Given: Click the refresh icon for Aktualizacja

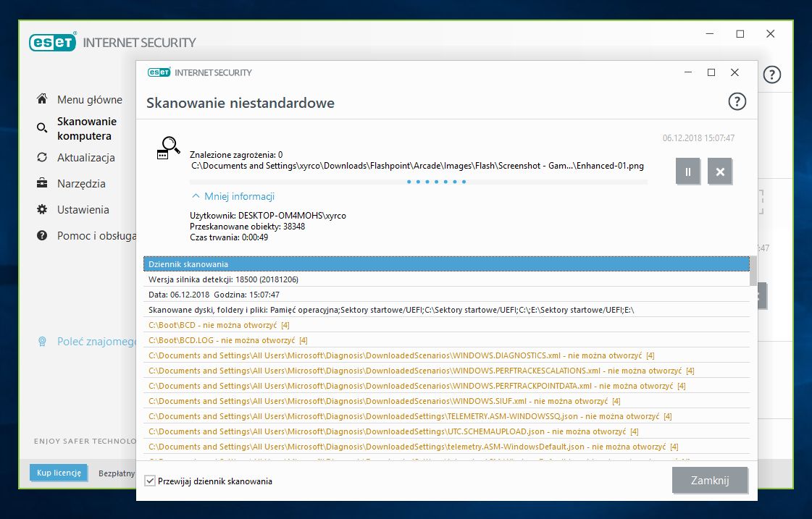Looking at the screenshot, I should [42, 157].
